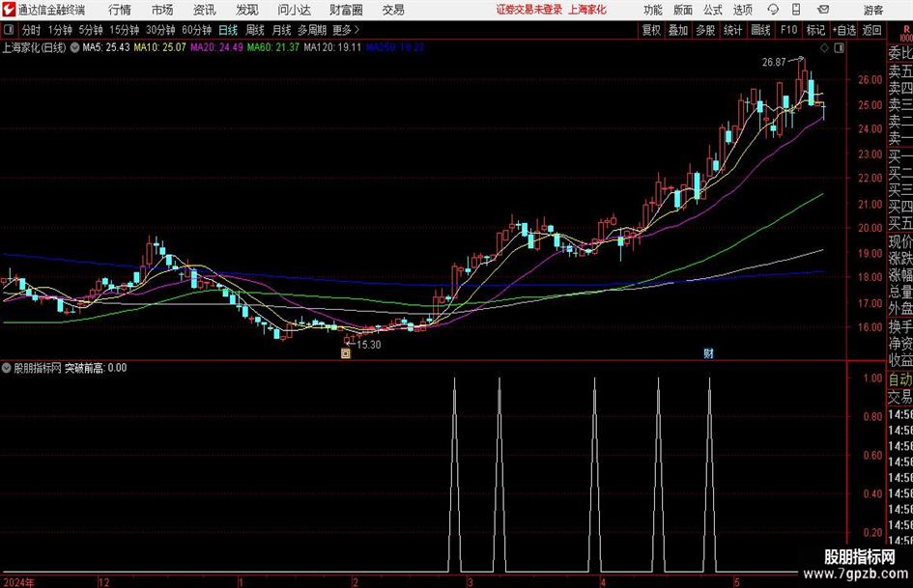Screen dimensions: 913x588
Task: Open the 版面 menu
Action: coord(683,10)
